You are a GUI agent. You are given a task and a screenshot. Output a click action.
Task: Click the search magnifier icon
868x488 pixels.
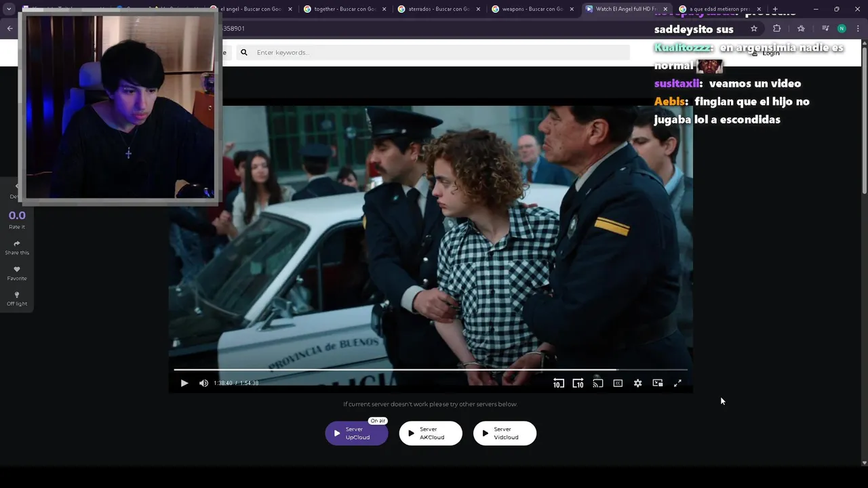pyautogui.click(x=244, y=52)
